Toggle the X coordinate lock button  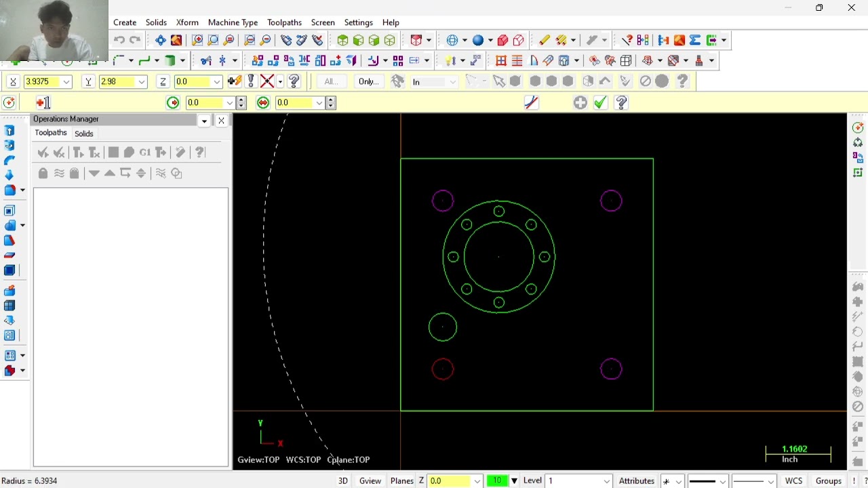pos(12,81)
